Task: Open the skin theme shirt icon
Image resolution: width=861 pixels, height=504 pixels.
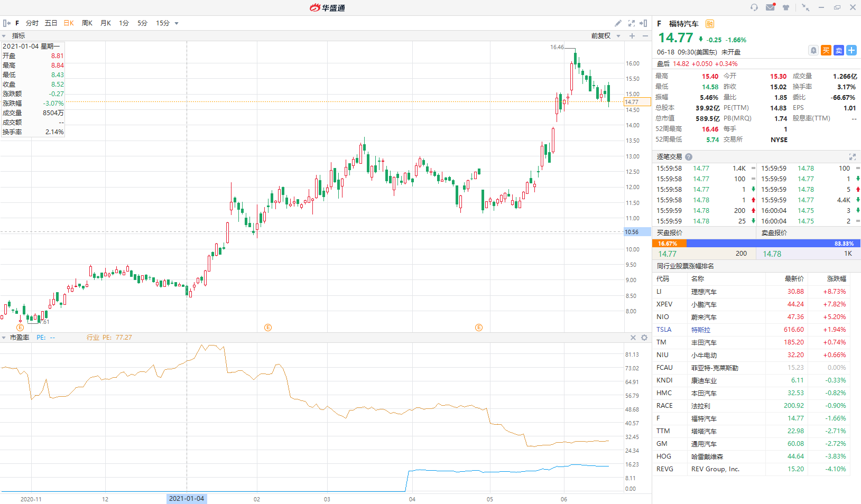Action: click(786, 7)
